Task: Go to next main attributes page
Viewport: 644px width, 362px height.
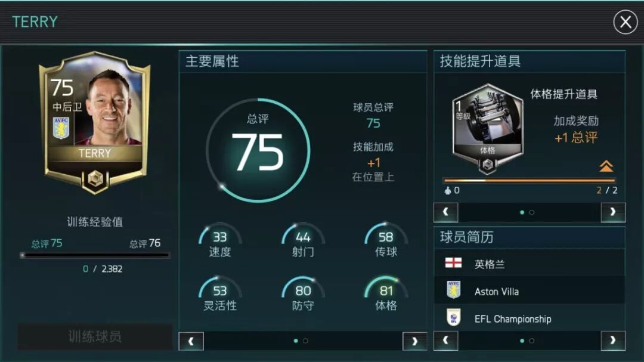Action: (x=414, y=341)
